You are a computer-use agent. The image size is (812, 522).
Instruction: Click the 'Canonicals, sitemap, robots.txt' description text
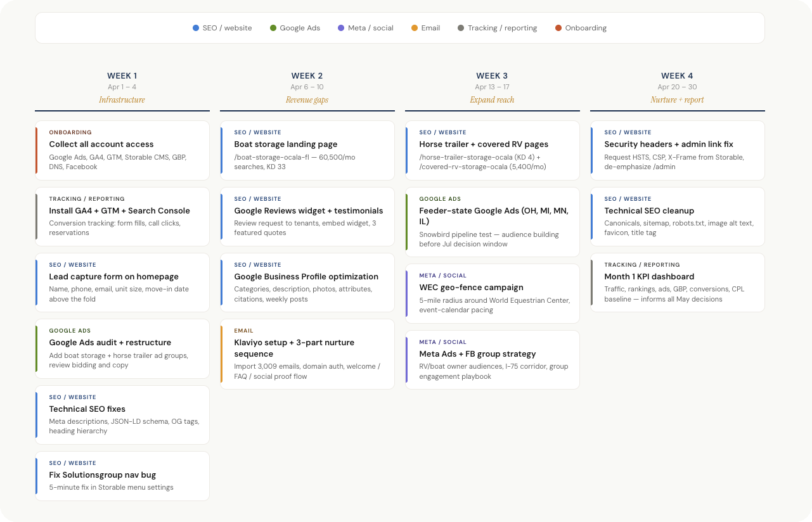[x=679, y=228]
